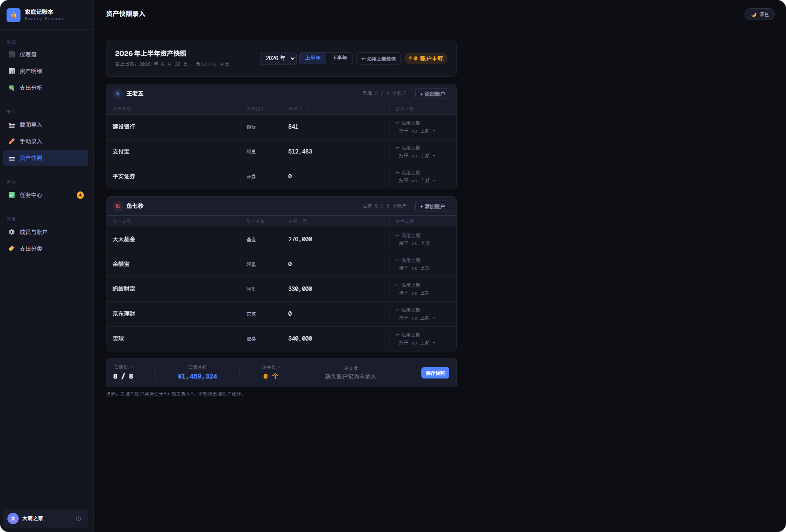This screenshot has width=786, height=532.
Task: Open 截图导入 camera icon
Action: pos(12,125)
